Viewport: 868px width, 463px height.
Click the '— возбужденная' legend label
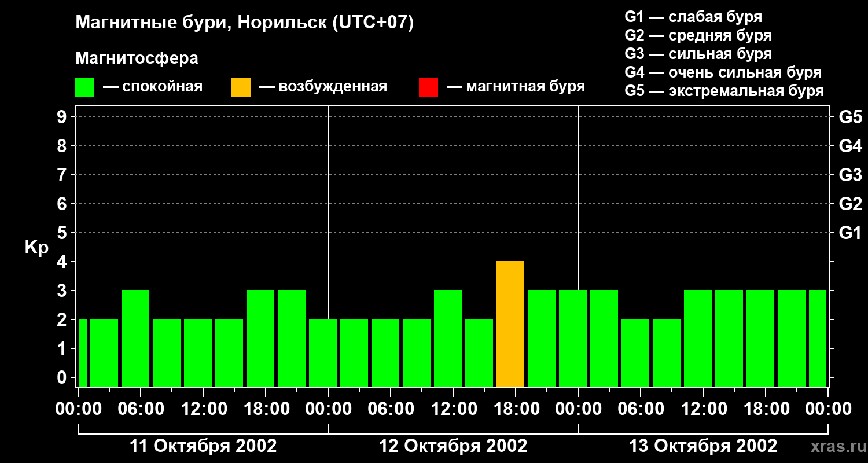(323, 87)
